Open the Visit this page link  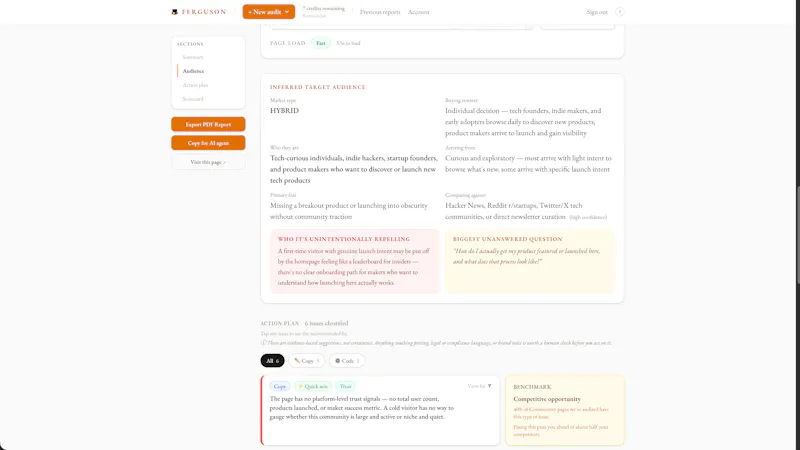tap(208, 162)
